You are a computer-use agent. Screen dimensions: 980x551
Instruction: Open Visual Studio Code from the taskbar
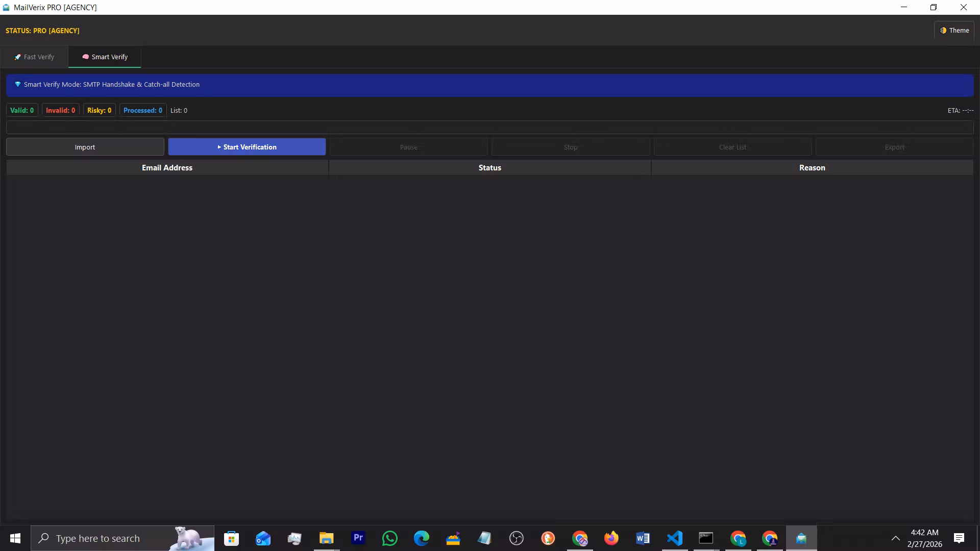(675, 538)
